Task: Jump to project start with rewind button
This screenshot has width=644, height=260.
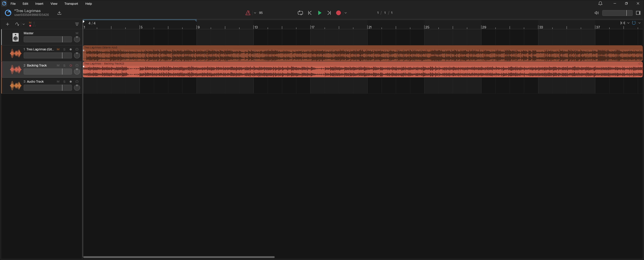Action: tap(310, 13)
